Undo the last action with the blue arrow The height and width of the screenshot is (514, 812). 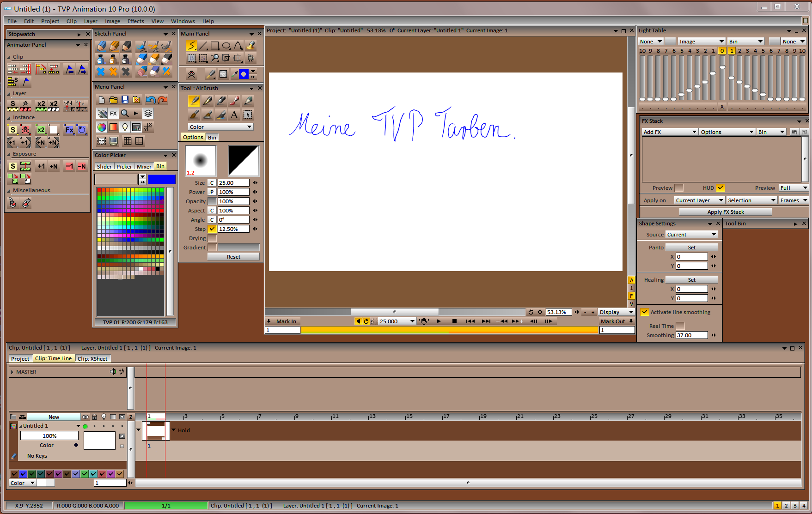point(151,100)
